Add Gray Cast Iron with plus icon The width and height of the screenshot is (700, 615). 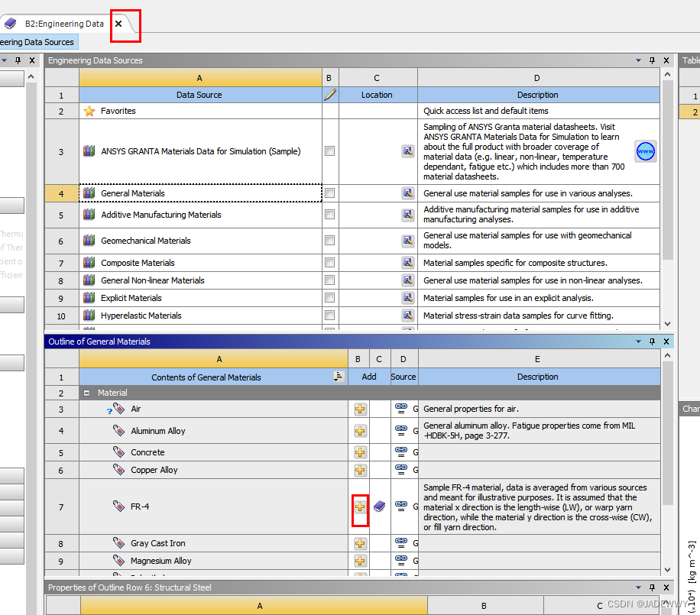(x=360, y=543)
